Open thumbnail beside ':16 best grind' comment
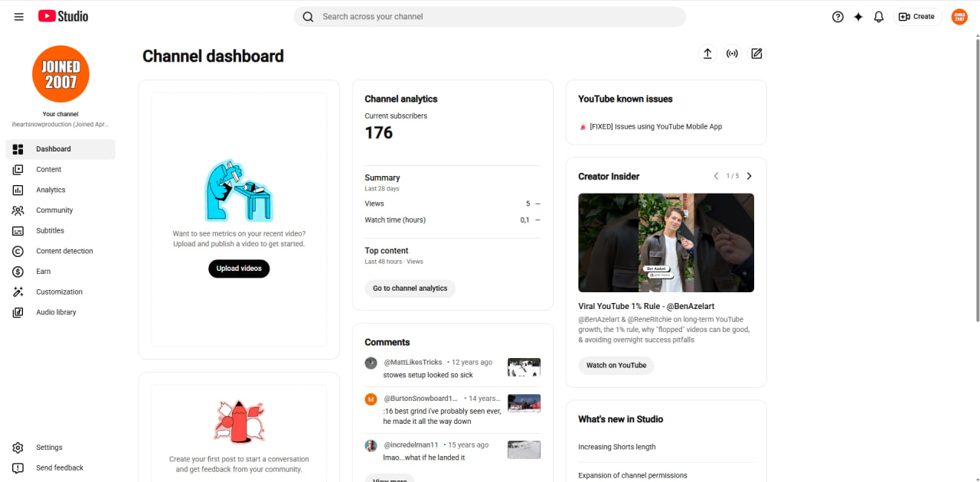 click(x=524, y=403)
